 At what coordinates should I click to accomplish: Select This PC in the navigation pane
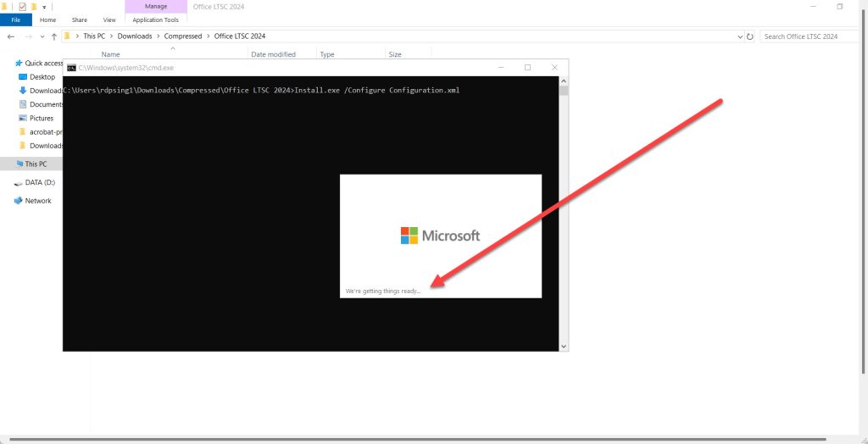36,164
